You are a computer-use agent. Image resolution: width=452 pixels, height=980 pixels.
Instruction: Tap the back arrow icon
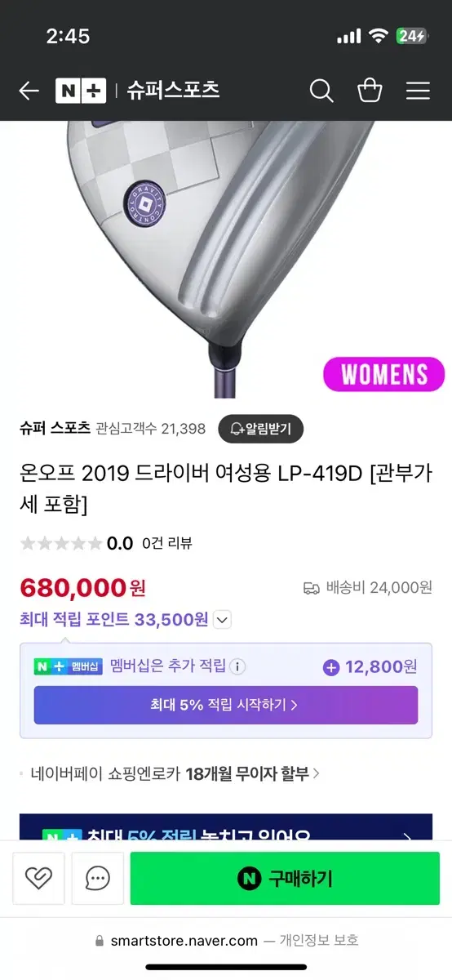pos(29,91)
